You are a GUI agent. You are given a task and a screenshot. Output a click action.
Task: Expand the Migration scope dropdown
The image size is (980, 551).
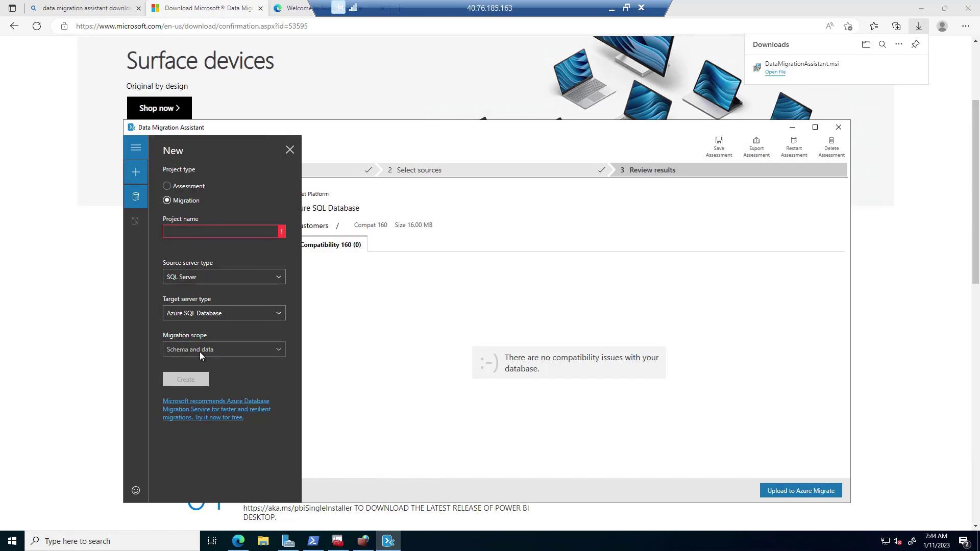(x=224, y=349)
